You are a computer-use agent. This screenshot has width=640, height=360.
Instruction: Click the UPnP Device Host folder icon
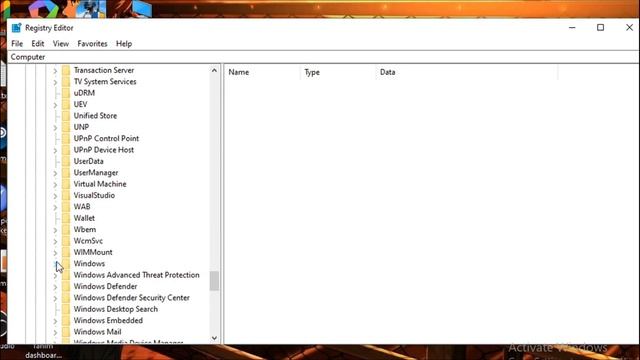[66, 150]
